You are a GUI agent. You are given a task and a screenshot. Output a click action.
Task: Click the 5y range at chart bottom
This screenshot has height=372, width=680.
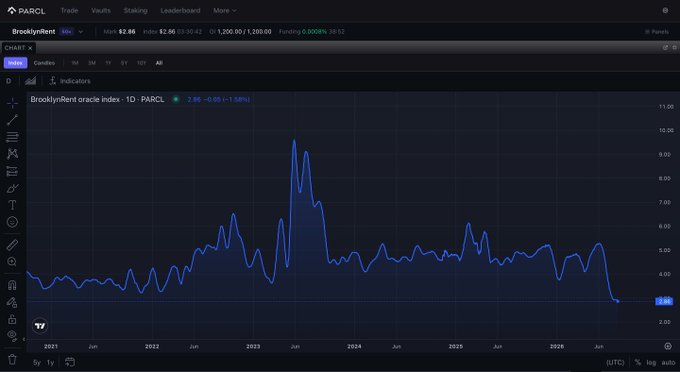[36, 362]
